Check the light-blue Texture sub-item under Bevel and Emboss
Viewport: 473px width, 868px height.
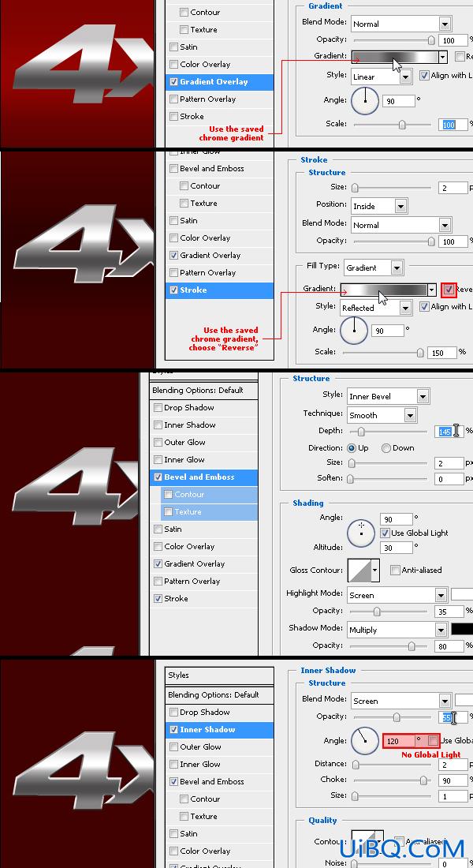click(x=168, y=512)
